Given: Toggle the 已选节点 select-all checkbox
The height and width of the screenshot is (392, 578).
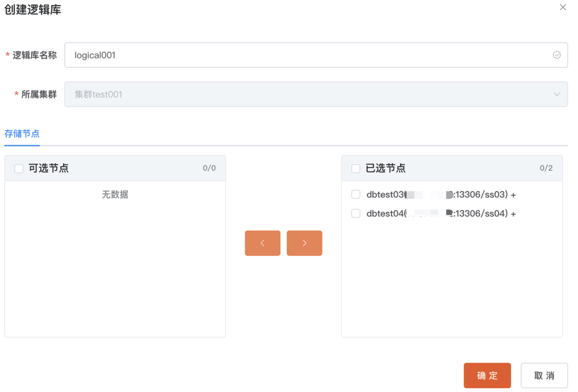Looking at the screenshot, I should [356, 168].
